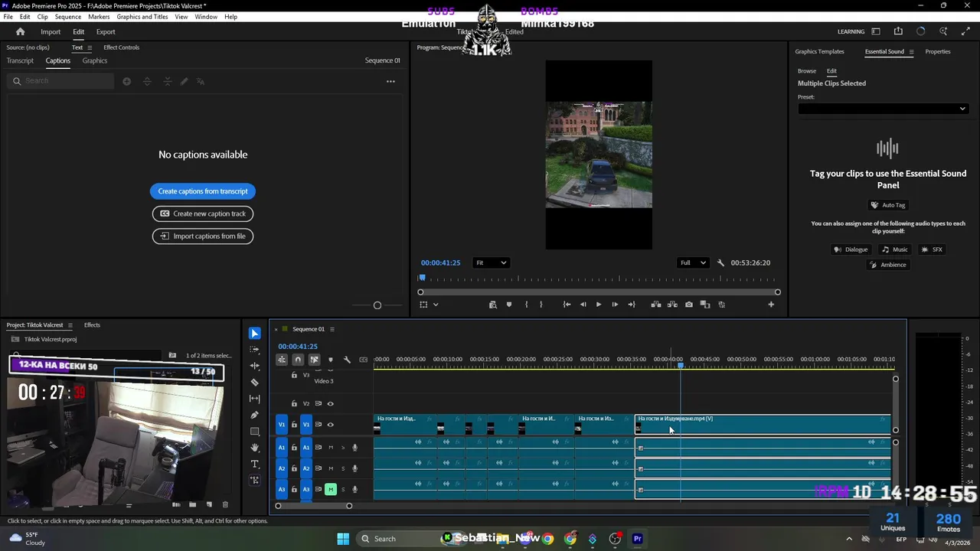Unmute audio track A3

click(x=331, y=490)
